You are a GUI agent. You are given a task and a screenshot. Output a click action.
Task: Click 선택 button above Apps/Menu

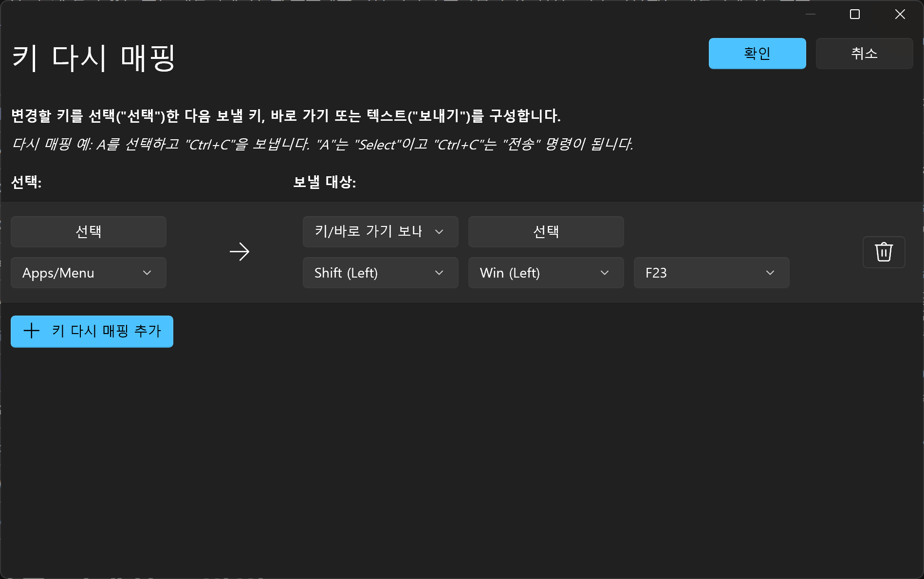point(89,231)
